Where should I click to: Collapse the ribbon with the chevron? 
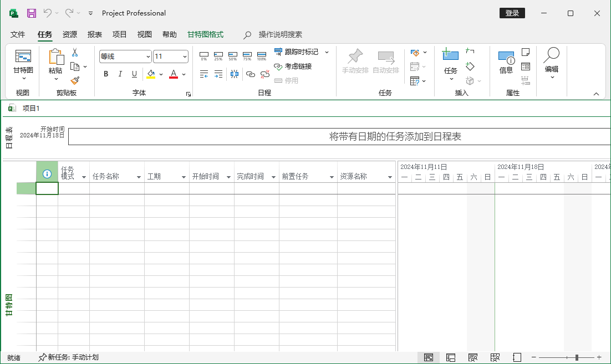(596, 94)
